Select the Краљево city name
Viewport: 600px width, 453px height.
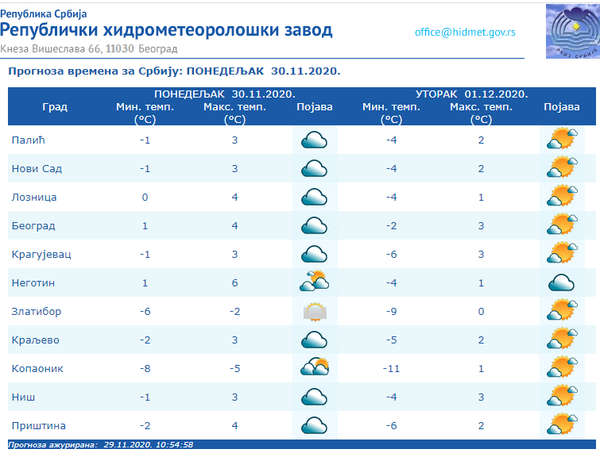click(34, 341)
